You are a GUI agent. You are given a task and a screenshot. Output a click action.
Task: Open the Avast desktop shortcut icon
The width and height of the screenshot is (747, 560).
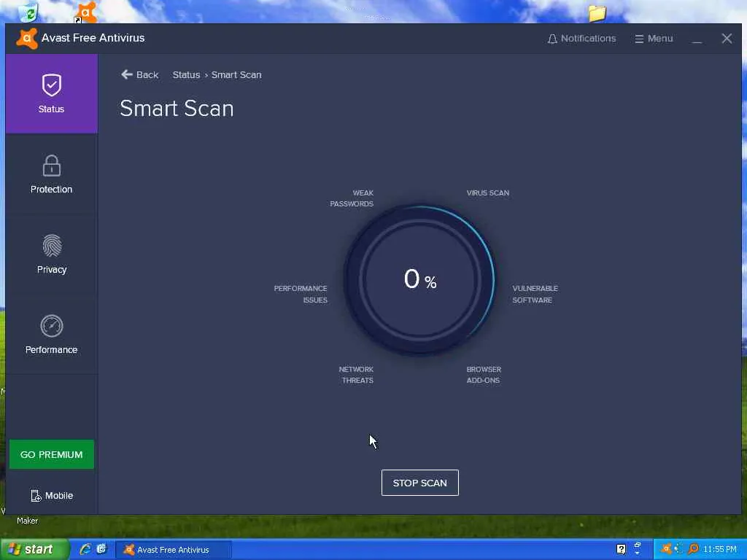pyautogui.click(x=86, y=12)
